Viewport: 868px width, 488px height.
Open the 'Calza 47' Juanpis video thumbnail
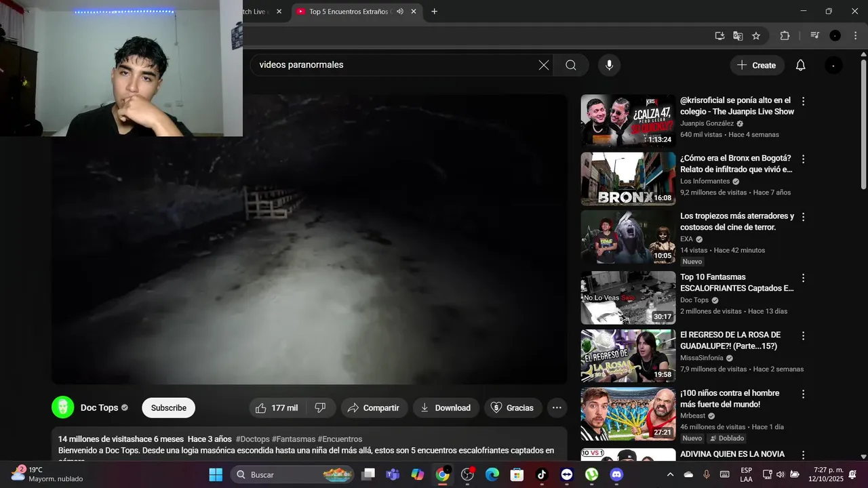628,121
